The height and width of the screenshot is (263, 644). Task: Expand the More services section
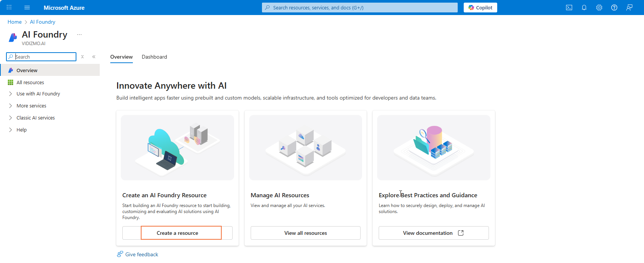click(x=11, y=106)
